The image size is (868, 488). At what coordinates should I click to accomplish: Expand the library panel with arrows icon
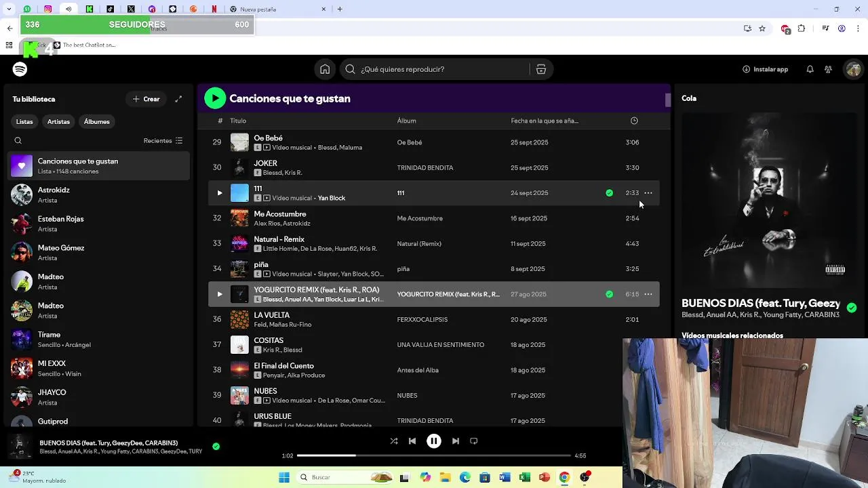178,99
